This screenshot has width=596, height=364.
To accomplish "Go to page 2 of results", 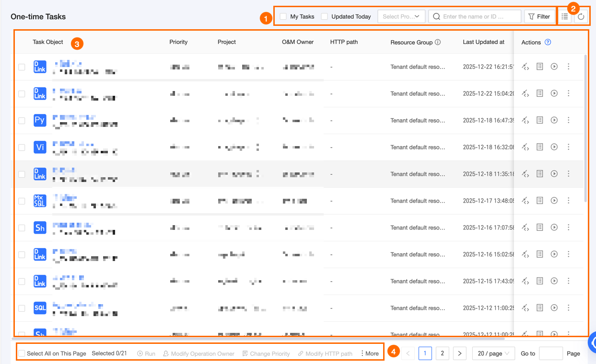I will (x=443, y=353).
